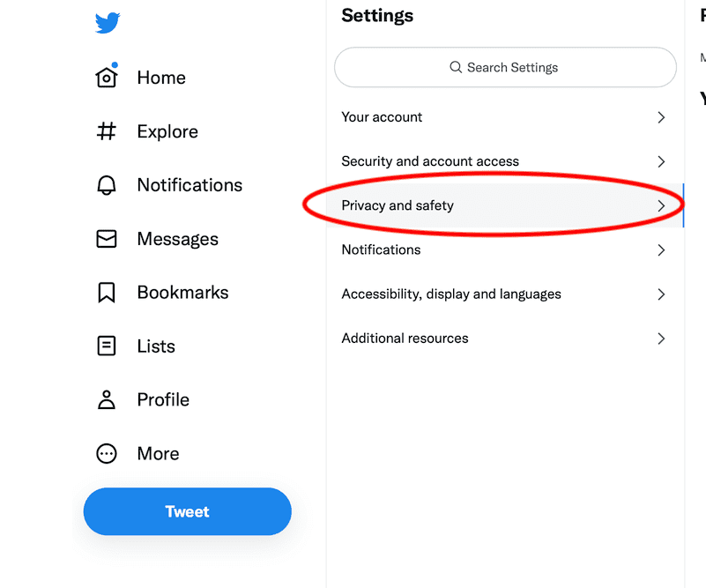
Task: Click the More options icon
Action: [x=106, y=453]
